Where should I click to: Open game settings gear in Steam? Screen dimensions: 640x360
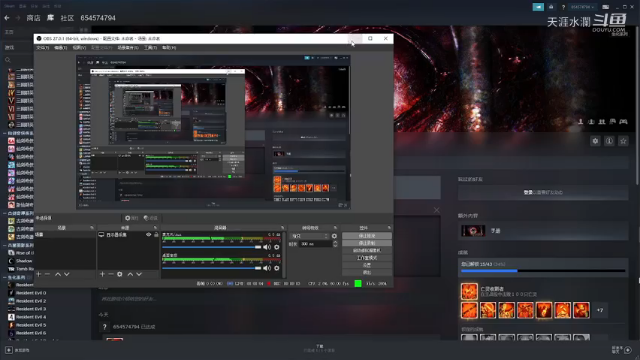[x=595, y=141]
